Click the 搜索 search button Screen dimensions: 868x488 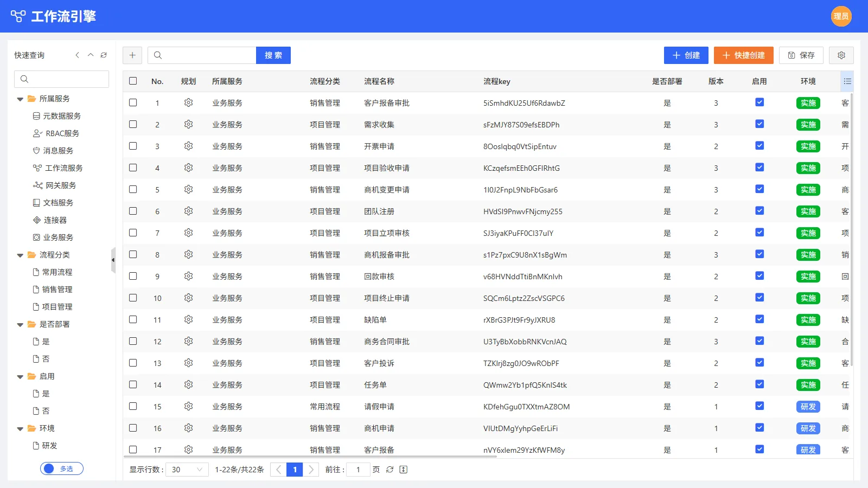[273, 55]
